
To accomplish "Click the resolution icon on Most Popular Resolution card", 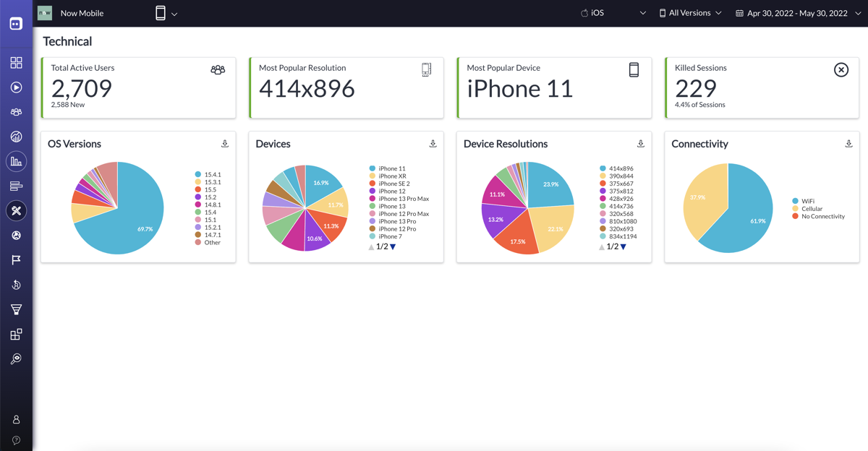I will (x=426, y=69).
